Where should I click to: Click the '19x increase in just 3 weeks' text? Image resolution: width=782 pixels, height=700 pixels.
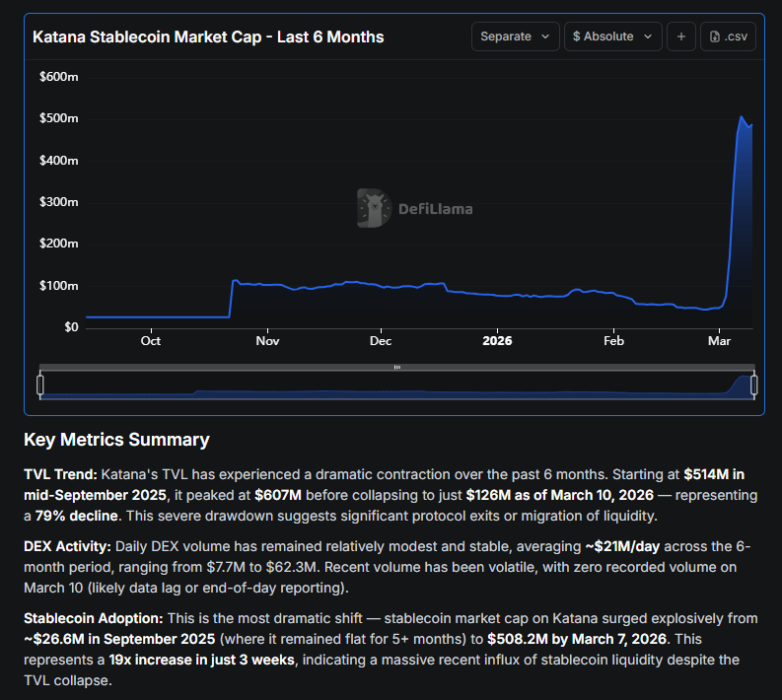201,660
